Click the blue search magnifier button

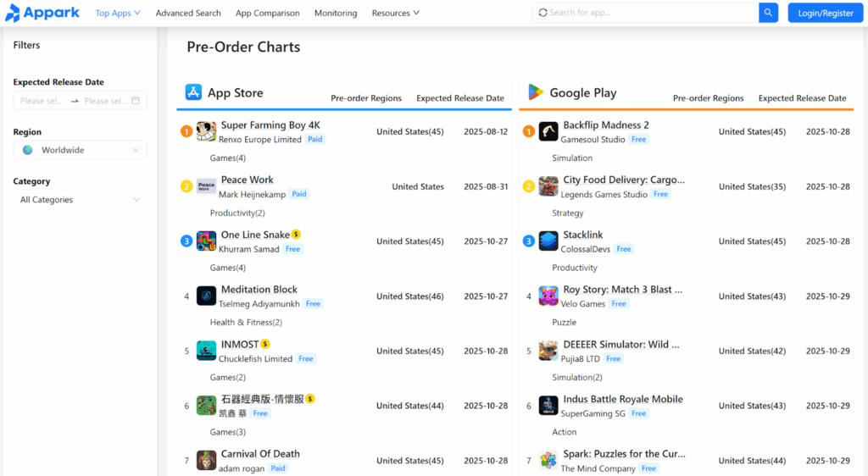point(768,13)
